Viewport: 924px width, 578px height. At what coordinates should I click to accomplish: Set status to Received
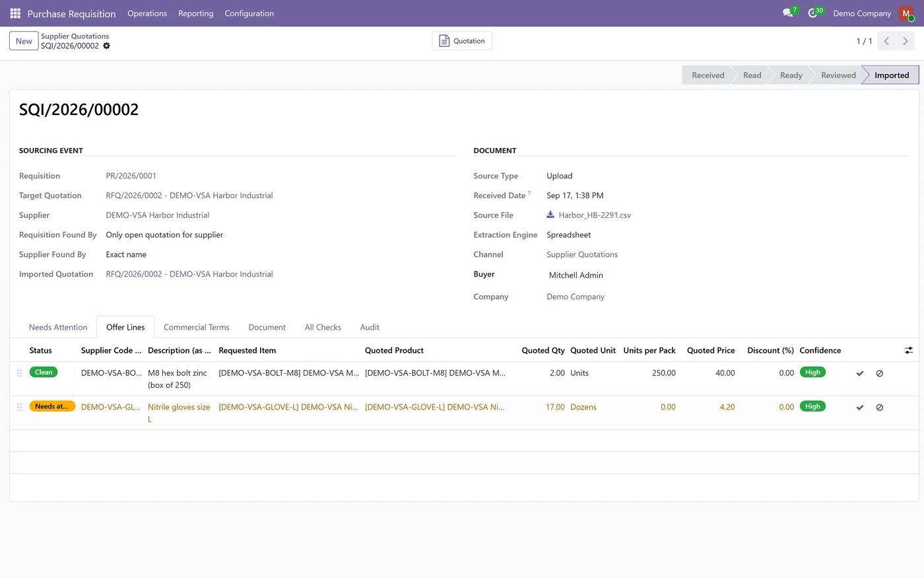pos(708,75)
